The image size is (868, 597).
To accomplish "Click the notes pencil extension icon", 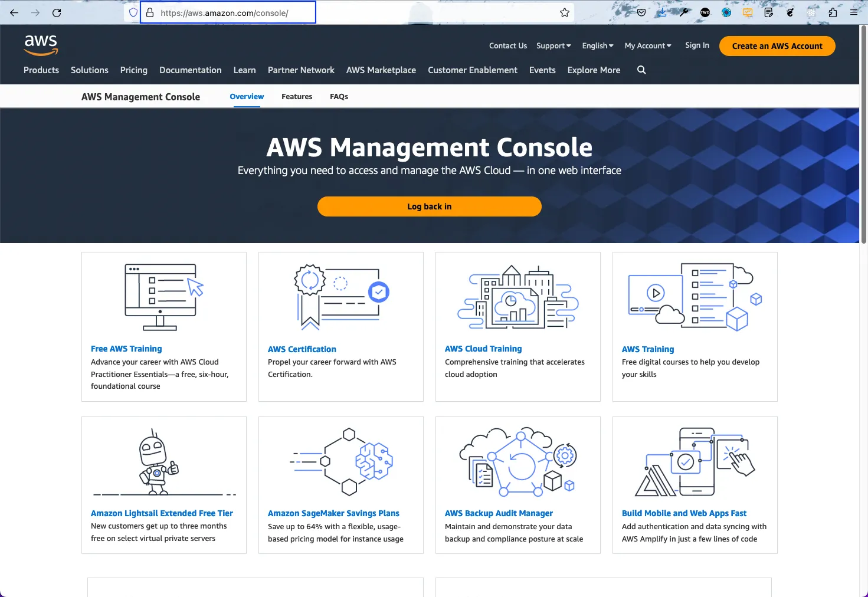I will (769, 12).
